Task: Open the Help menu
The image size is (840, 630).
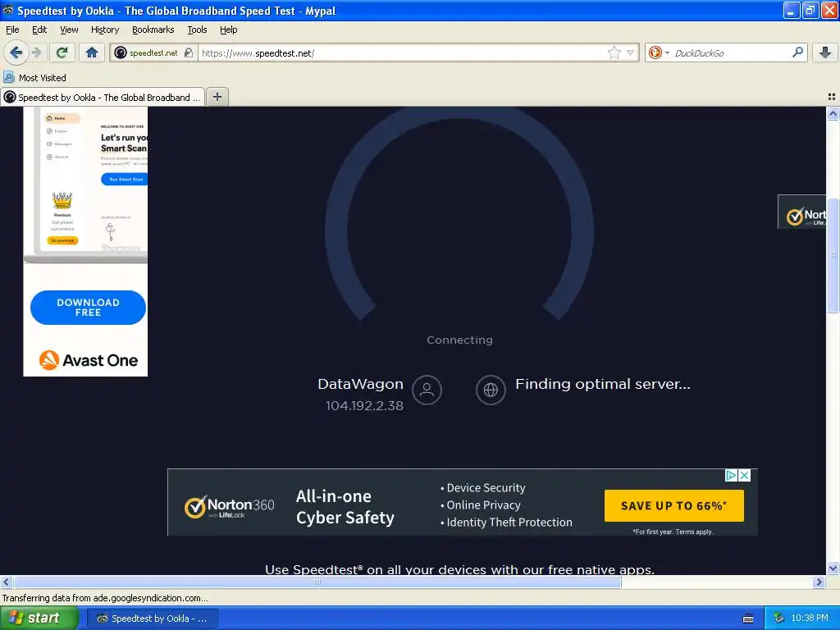Action: tap(229, 30)
